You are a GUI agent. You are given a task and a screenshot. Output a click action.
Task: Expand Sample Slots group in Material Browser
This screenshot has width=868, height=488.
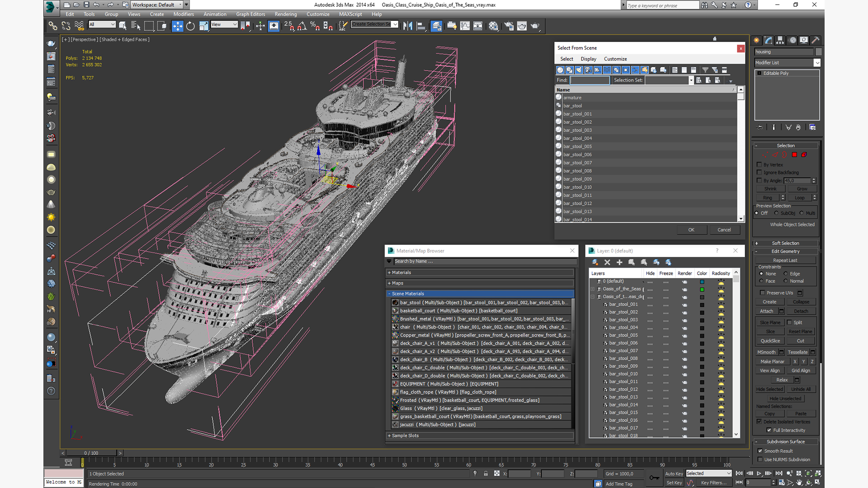click(480, 436)
